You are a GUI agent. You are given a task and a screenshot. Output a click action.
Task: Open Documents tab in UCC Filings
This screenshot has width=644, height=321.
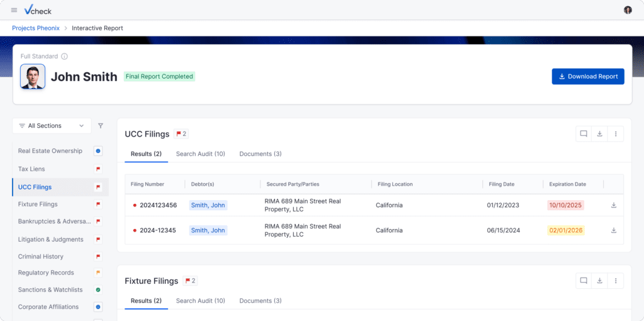pyautogui.click(x=260, y=154)
